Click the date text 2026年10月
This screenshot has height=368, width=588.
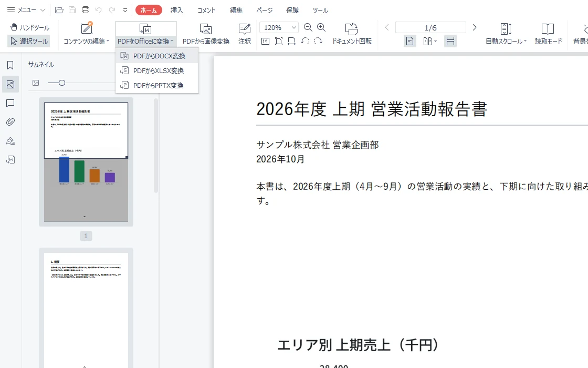tap(280, 159)
